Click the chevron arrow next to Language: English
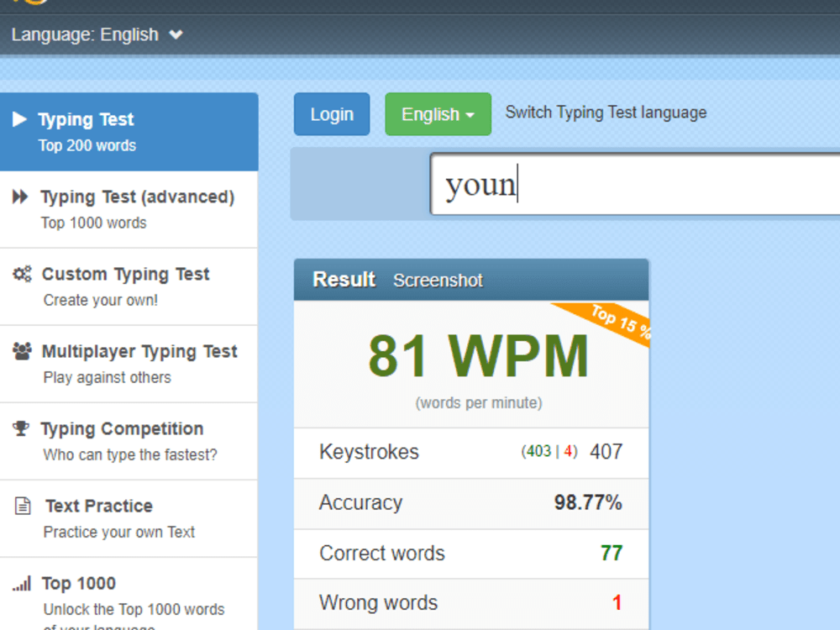The width and height of the screenshot is (840, 630). [176, 34]
